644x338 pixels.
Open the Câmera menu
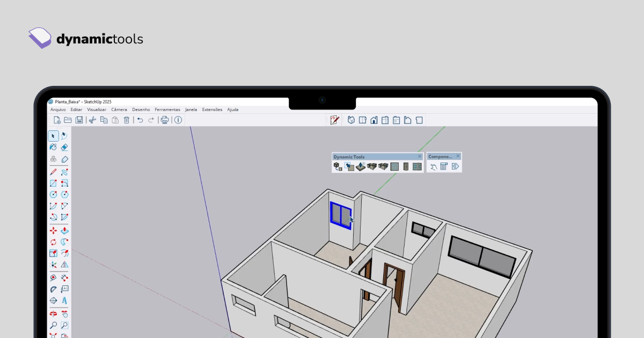pyautogui.click(x=119, y=109)
